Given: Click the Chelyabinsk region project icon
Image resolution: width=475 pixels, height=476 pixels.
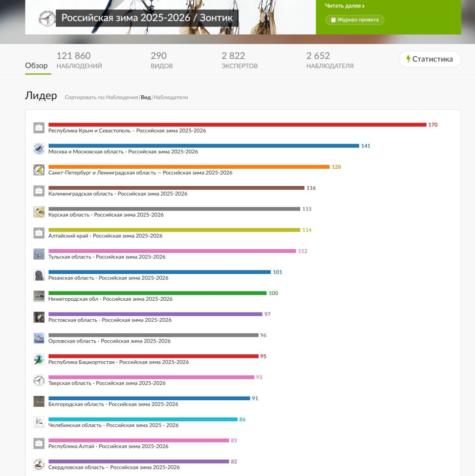Looking at the screenshot, I should pyautogui.click(x=39, y=422).
